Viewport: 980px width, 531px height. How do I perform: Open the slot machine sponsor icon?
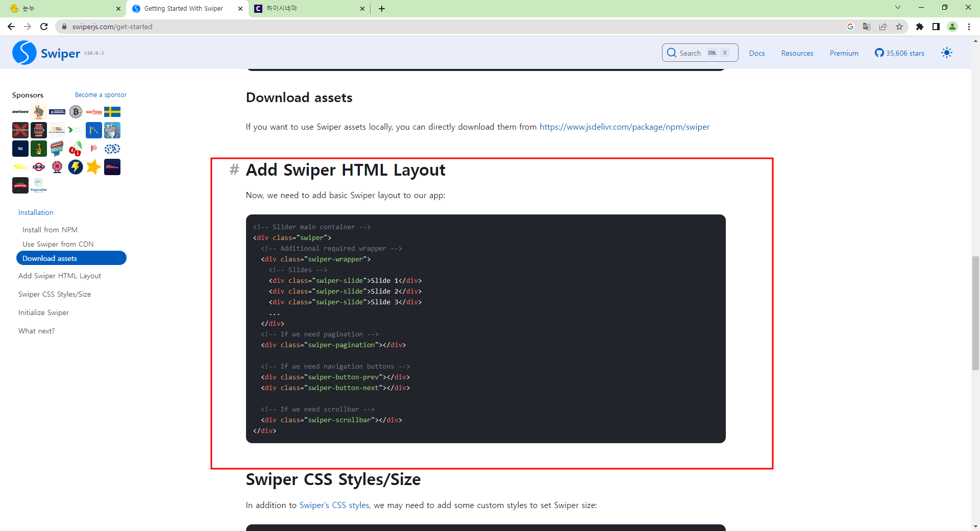coord(39,130)
